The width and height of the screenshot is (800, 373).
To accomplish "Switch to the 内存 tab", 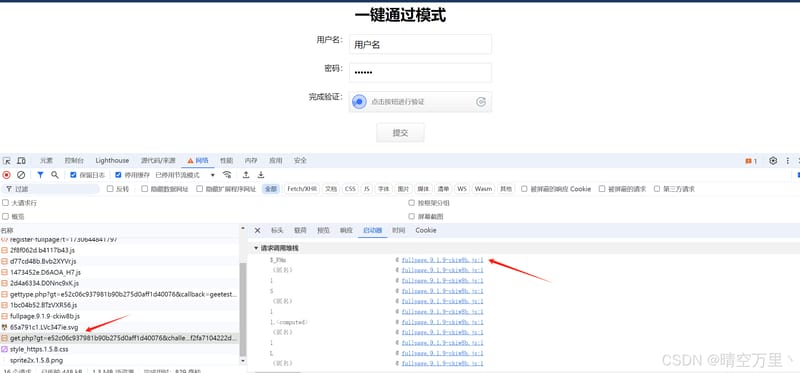I will (x=251, y=161).
